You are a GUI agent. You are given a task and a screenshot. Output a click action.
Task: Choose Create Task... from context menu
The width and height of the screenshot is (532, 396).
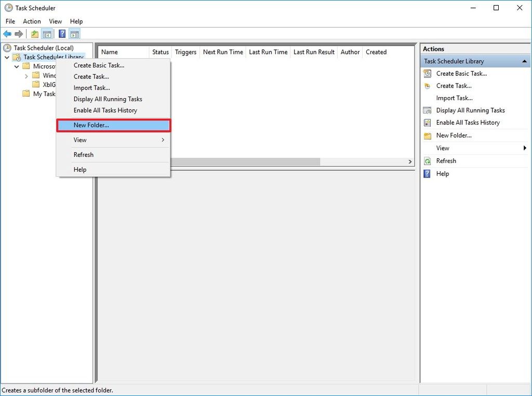(114, 77)
